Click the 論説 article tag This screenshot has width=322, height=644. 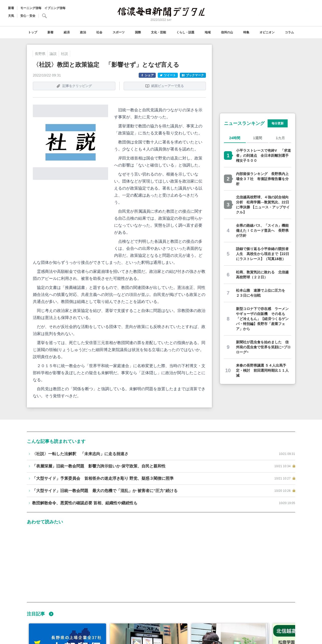coord(53,54)
